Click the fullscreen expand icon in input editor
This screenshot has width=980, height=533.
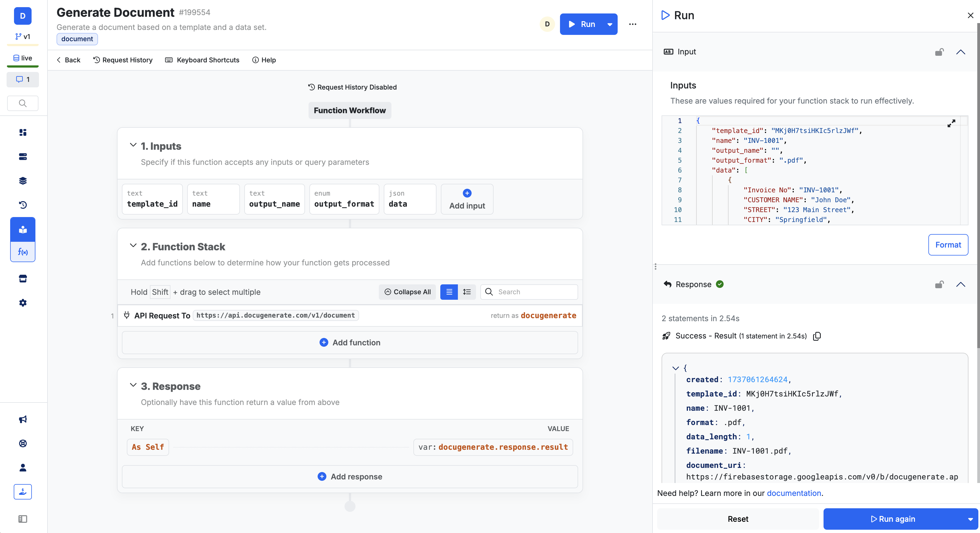point(951,123)
